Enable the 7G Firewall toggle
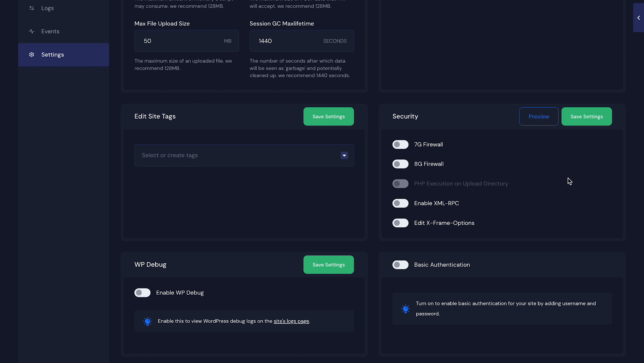The height and width of the screenshot is (363, 644). pyautogui.click(x=400, y=144)
